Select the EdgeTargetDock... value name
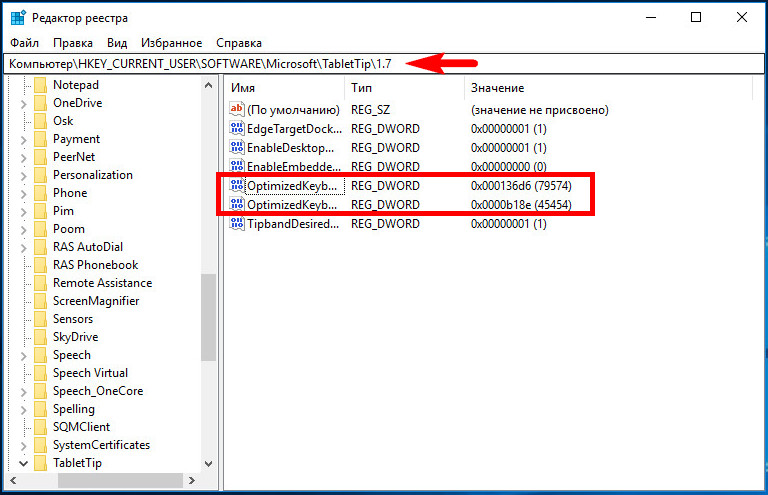This screenshot has width=768, height=495. [x=294, y=129]
